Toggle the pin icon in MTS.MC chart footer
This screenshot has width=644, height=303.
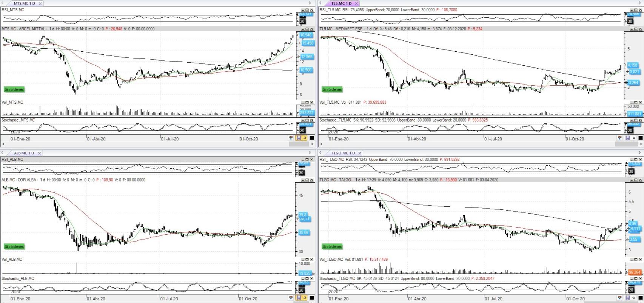[x=305, y=138]
